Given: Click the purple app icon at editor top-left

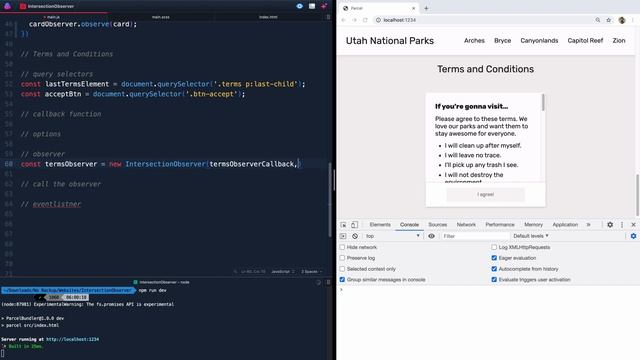Looking at the screenshot, I should [x=7, y=6].
